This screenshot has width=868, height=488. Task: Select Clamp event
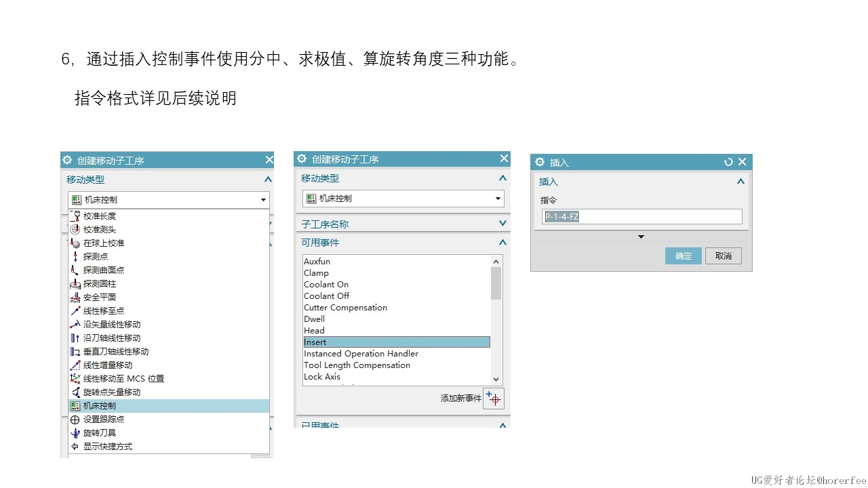397,273
